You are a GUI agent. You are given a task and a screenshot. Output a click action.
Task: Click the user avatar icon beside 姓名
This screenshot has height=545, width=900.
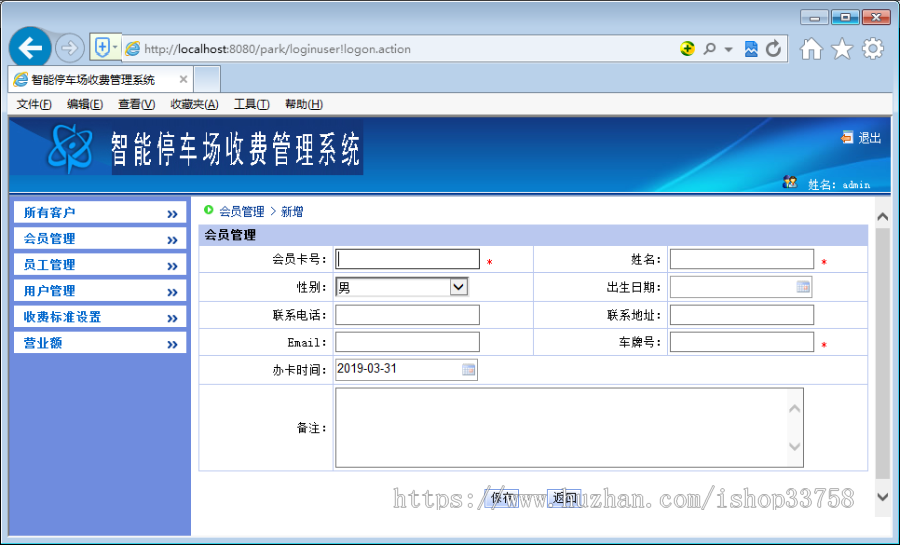tap(790, 182)
